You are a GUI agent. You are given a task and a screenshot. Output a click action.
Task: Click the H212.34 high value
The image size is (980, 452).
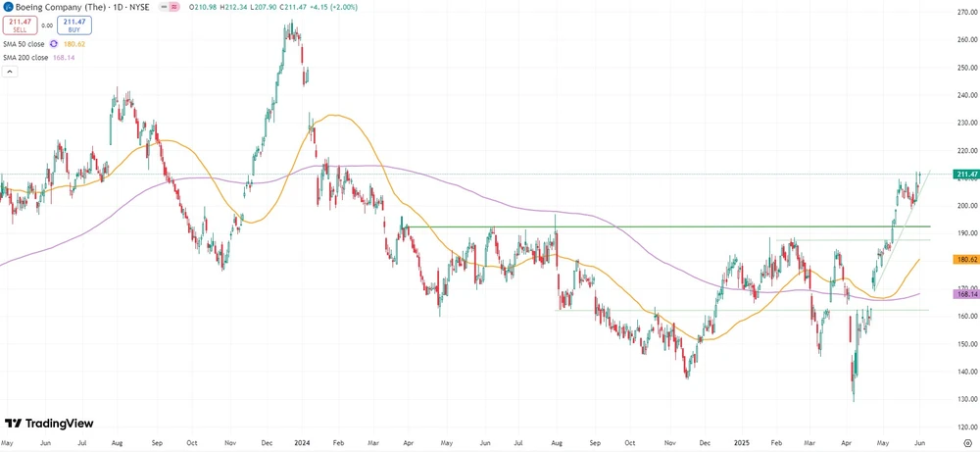[x=234, y=7]
